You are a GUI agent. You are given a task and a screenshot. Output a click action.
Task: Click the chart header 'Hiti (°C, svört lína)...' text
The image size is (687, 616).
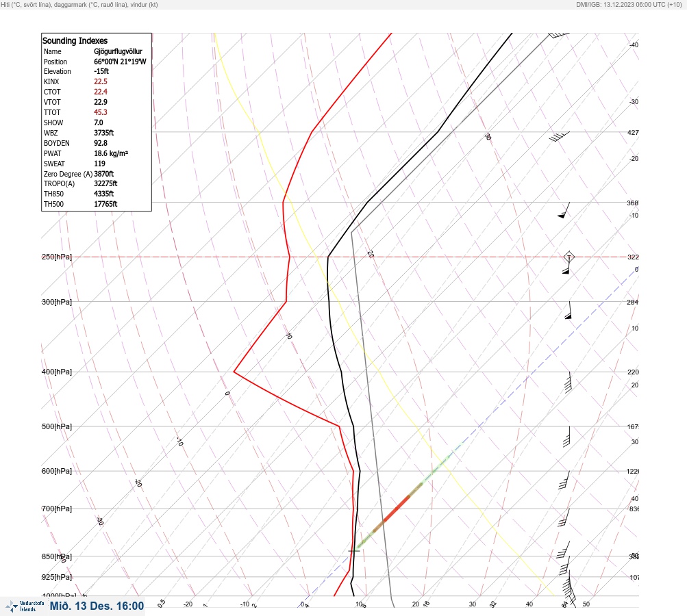pyautogui.click(x=79, y=5)
